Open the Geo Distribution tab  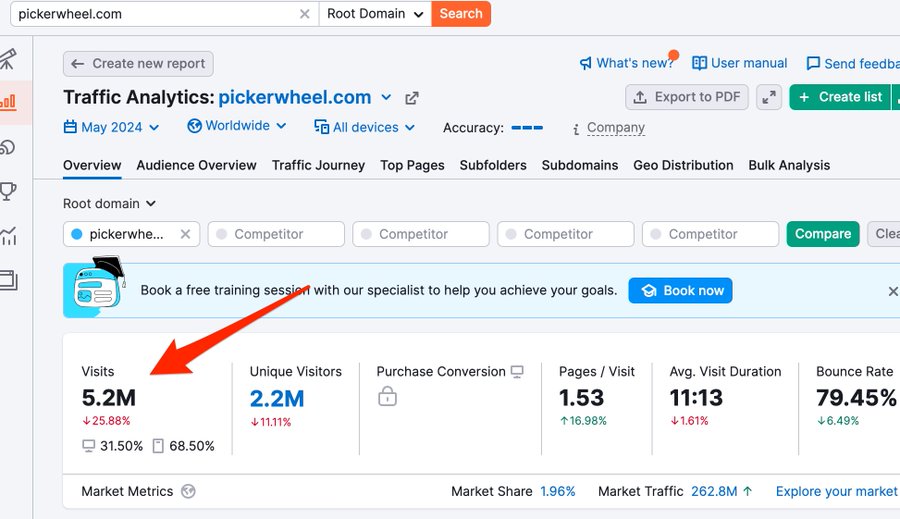tap(683, 165)
